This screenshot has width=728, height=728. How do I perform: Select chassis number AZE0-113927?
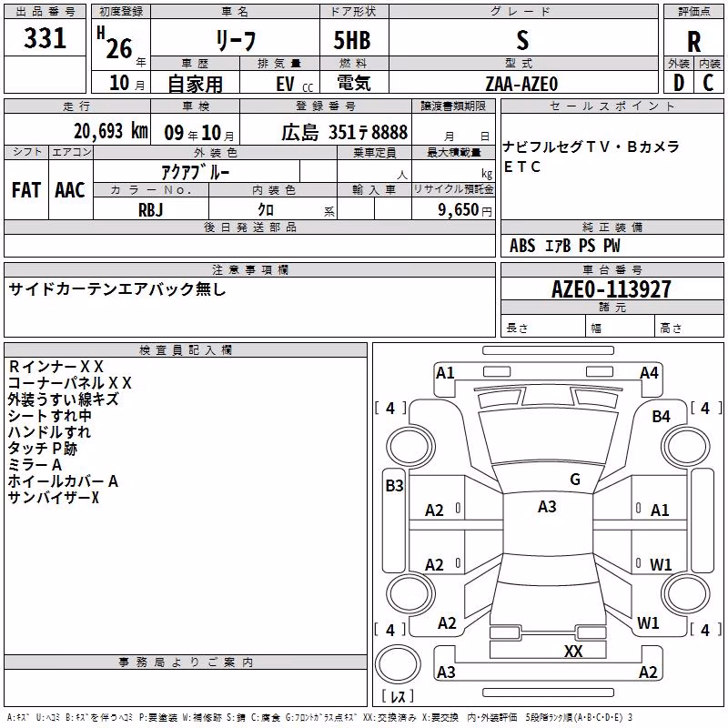[x=611, y=289]
